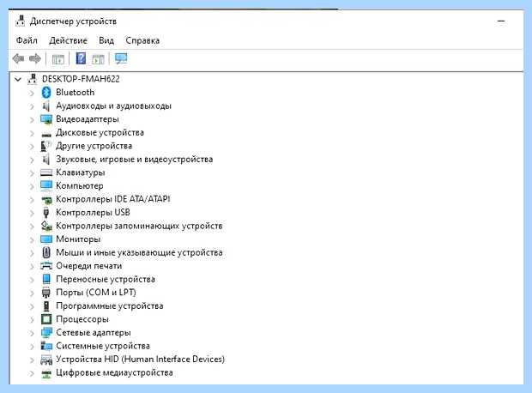Select the Системные устройства row text

(103, 346)
